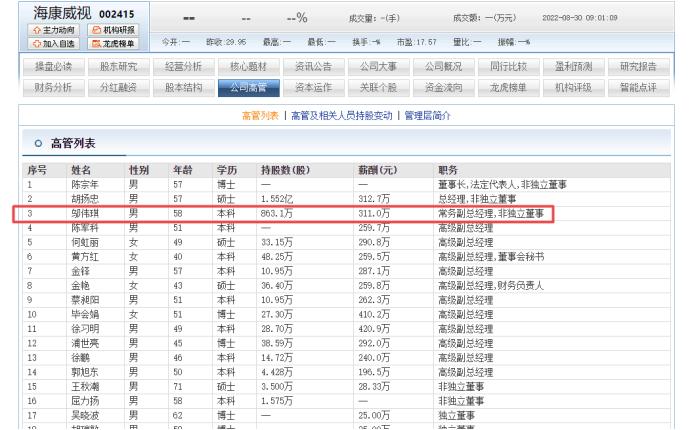692x430 pixels.
Task: Select executive name 胡扬忠
Action: tap(85, 199)
